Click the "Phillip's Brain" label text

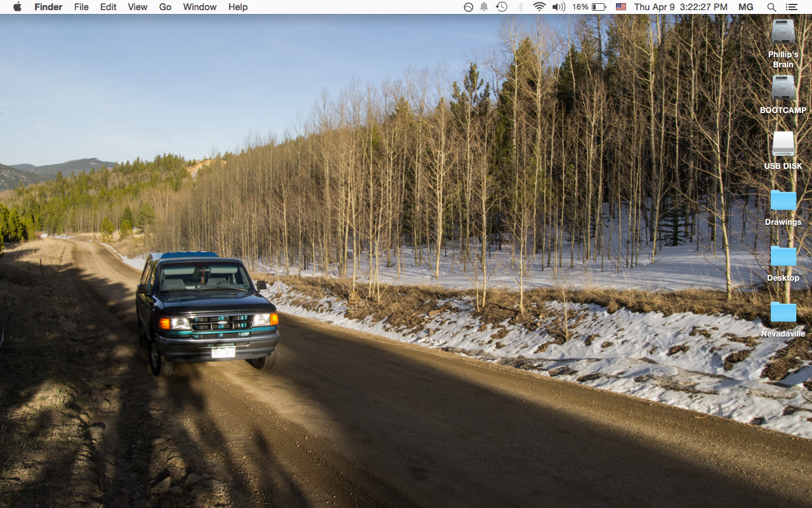pos(783,60)
